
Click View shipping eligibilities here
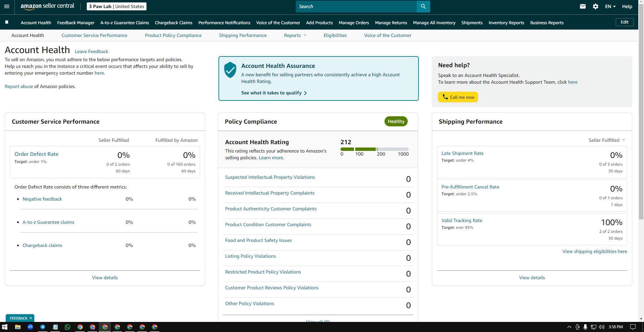pyautogui.click(x=595, y=251)
